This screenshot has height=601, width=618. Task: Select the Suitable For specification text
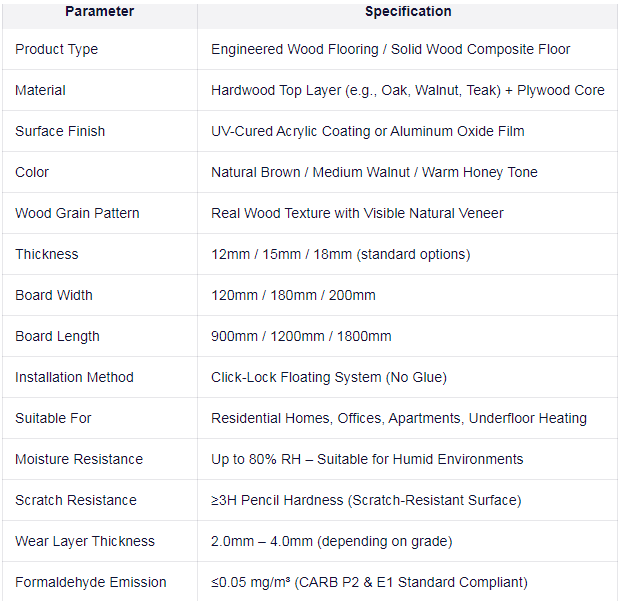point(399,418)
